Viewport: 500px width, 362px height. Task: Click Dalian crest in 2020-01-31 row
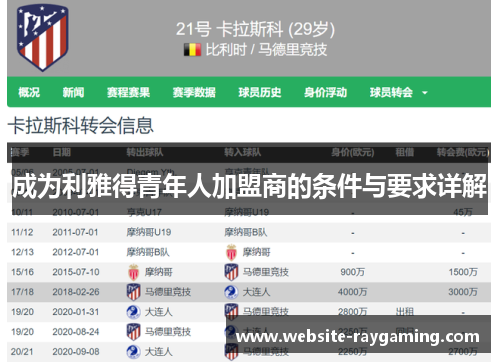pyautogui.click(x=133, y=312)
